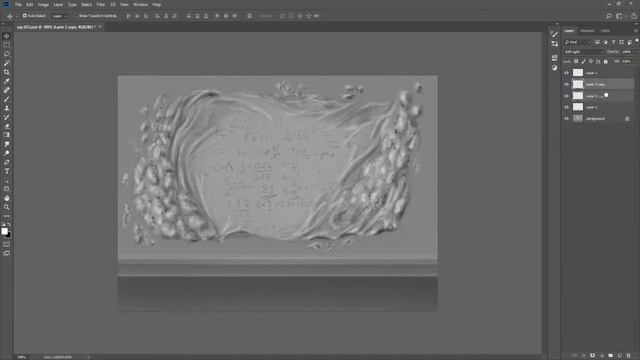Click the link layers icon

coord(575,356)
